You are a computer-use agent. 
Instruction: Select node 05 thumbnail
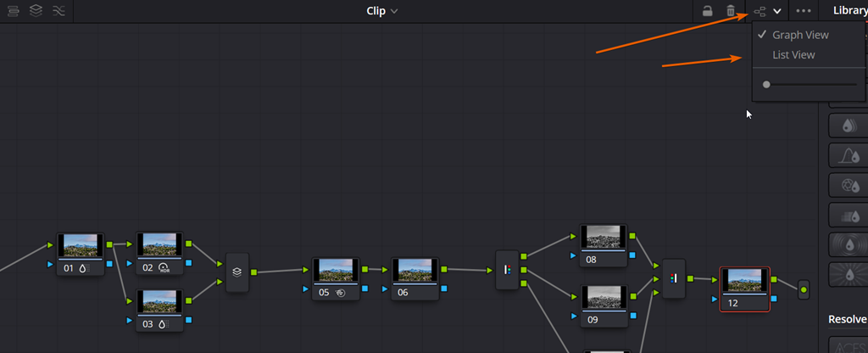coord(335,271)
